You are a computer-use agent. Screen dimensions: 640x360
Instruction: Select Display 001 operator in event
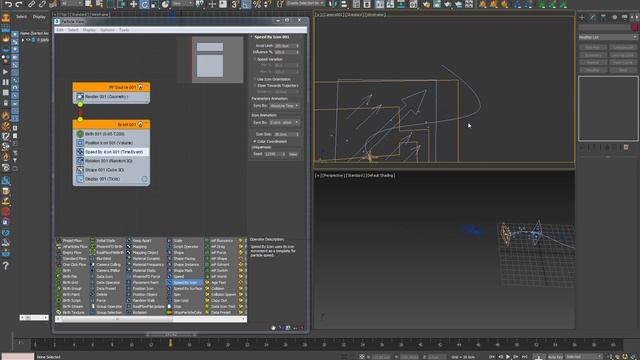tap(107, 179)
